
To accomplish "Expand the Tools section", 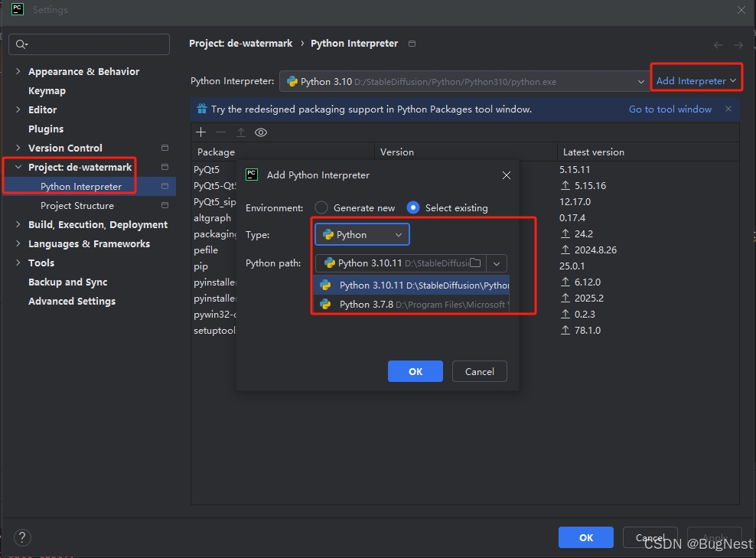I will tap(18, 263).
